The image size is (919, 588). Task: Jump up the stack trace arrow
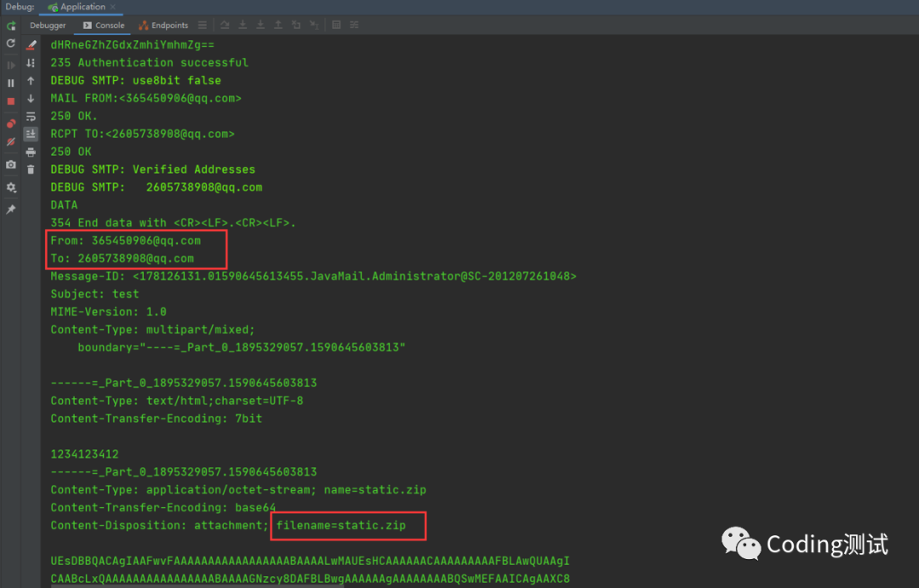(x=31, y=81)
